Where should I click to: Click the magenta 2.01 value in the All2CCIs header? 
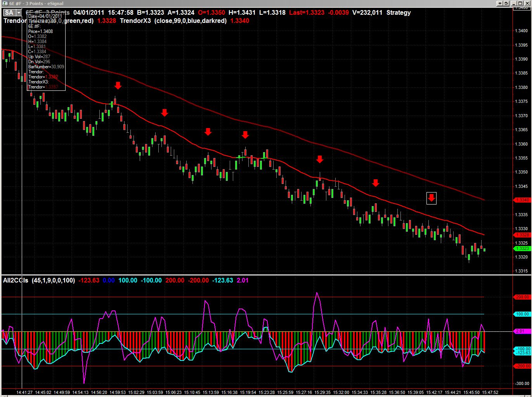[x=242, y=280]
